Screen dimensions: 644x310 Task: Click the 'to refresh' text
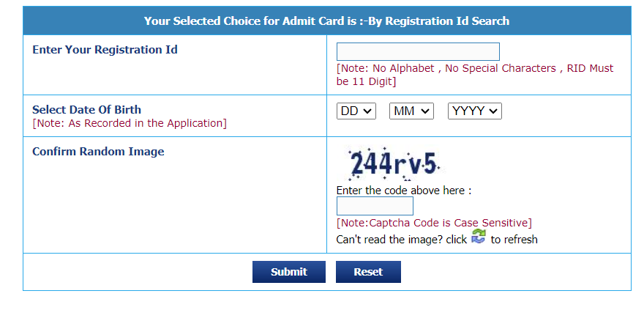514,240
